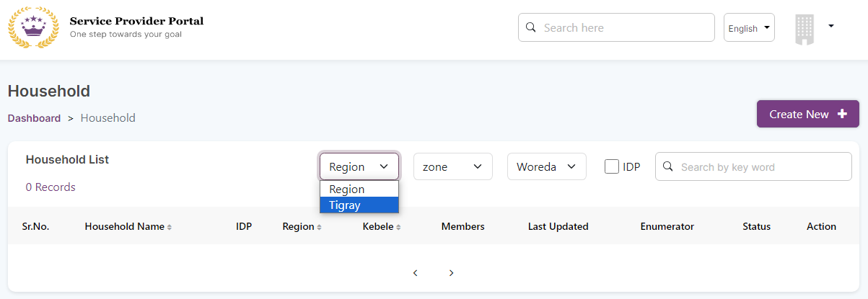Enable the IDP checkbox

point(612,166)
